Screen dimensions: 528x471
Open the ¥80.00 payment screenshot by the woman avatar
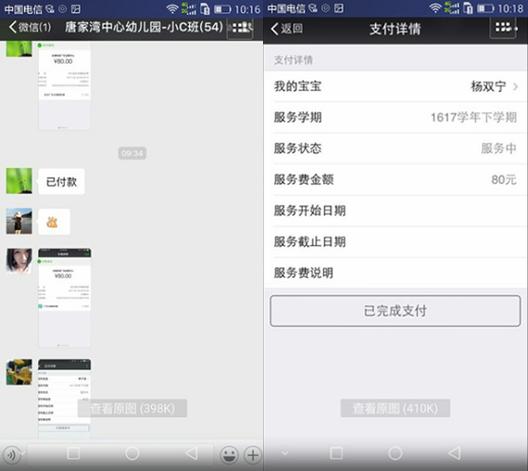point(64,298)
